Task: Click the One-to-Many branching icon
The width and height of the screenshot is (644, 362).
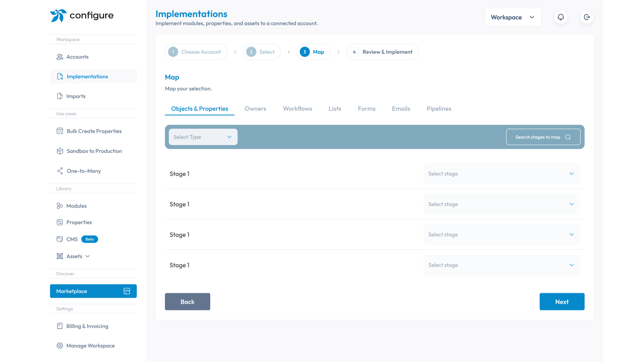Action: 60,171
